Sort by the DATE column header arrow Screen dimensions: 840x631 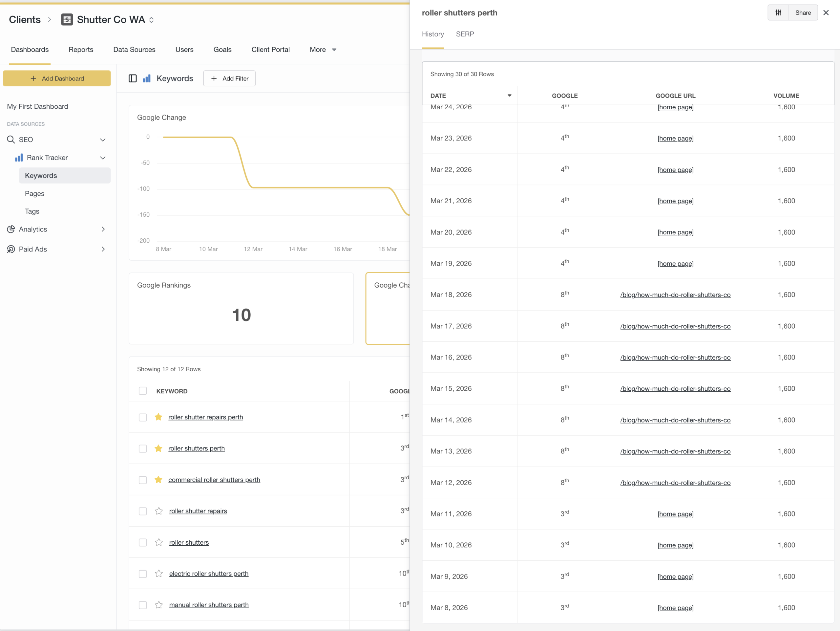(509, 96)
